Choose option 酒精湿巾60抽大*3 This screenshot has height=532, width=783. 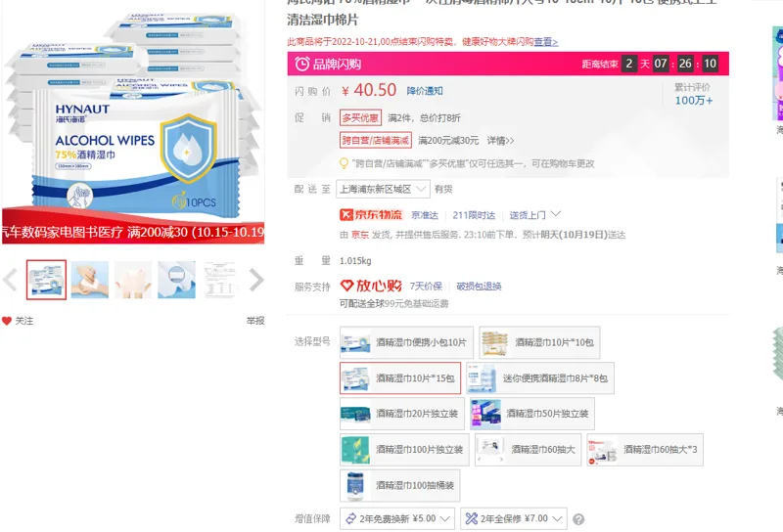(645, 450)
